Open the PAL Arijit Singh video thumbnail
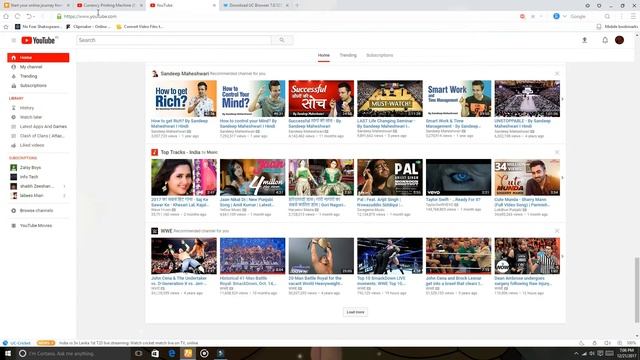 [390, 177]
